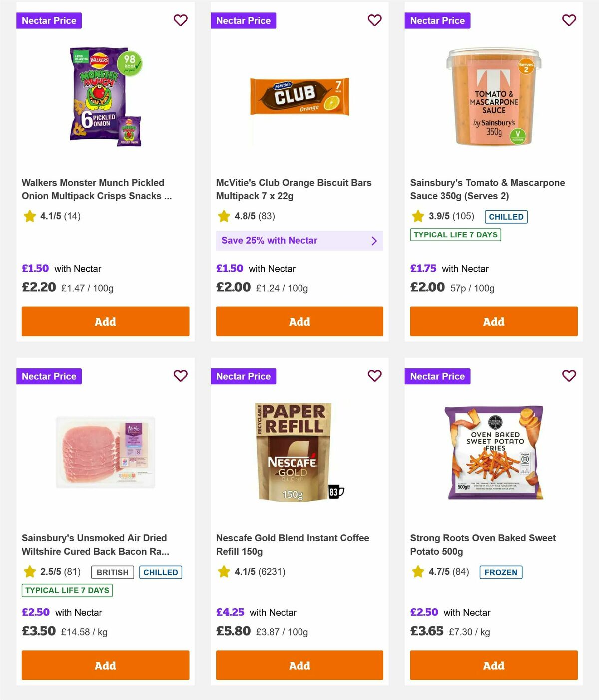Add Nescafe Gold Blend refill to basket
The height and width of the screenshot is (700, 599).
(x=299, y=665)
